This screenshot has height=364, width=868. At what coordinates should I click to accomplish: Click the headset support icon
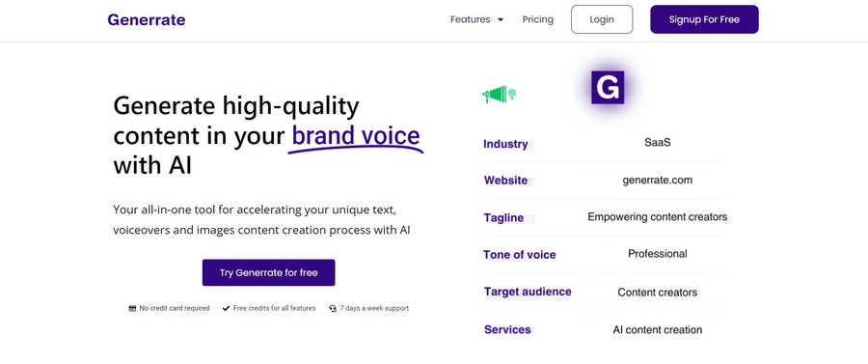coord(332,308)
